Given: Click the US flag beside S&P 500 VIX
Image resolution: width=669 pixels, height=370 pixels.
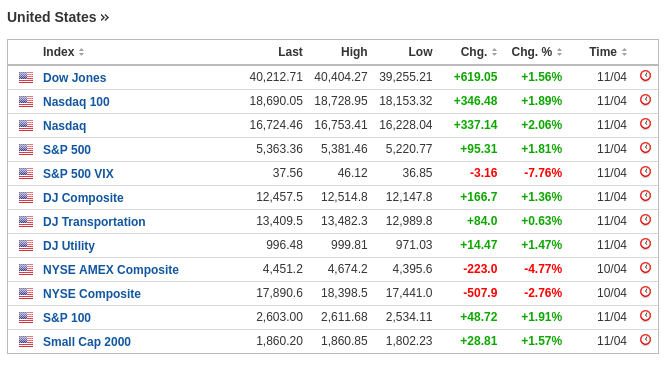Looking at the screenshot, I should pos(26,173).
